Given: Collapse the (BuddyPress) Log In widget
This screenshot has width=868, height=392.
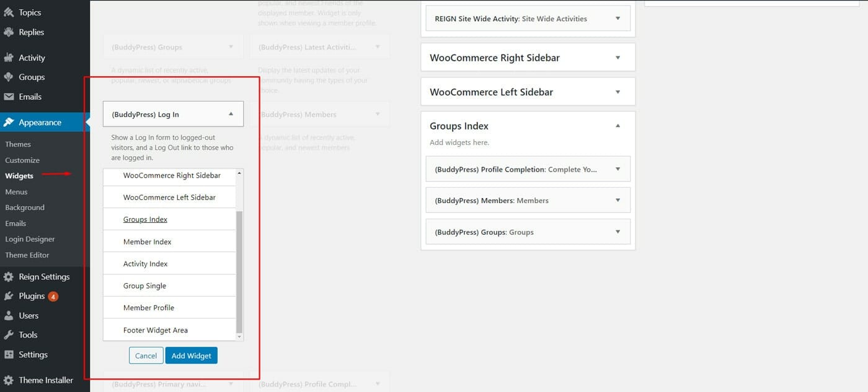Looking at the screenshot, I should pos(231,114).
